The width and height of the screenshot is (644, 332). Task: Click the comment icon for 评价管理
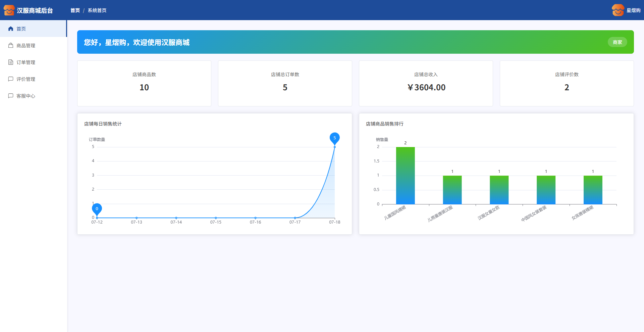pos(11,79)
